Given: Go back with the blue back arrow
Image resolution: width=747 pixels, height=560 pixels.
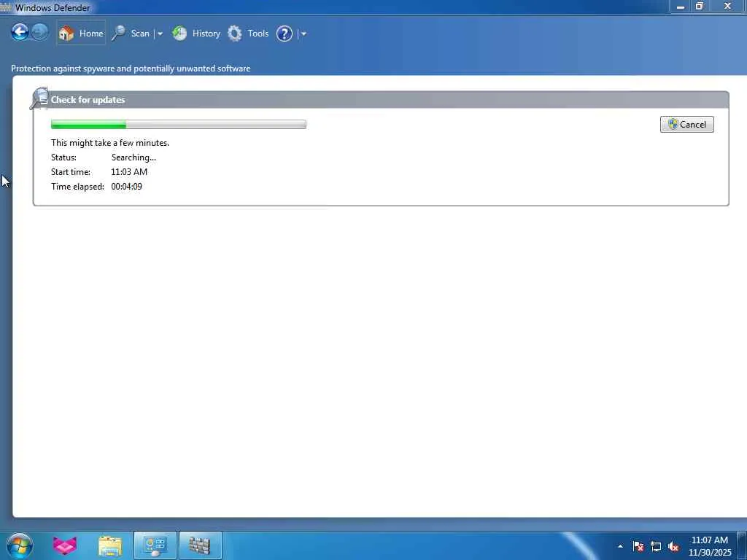Looking at the screenshot, I should click(x=20, y=32).
